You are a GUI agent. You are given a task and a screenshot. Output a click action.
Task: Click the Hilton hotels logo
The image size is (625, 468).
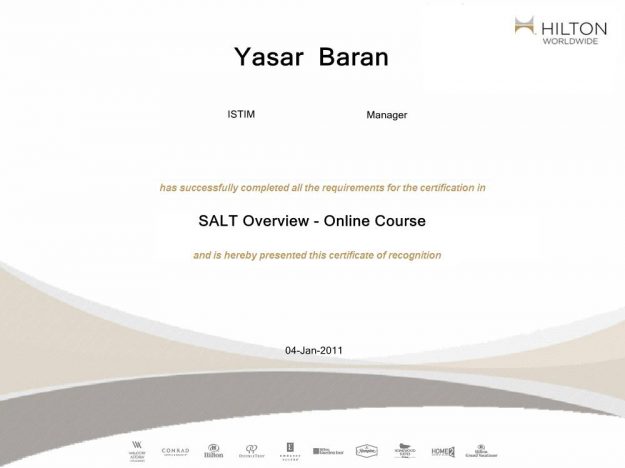pos(213,450)
